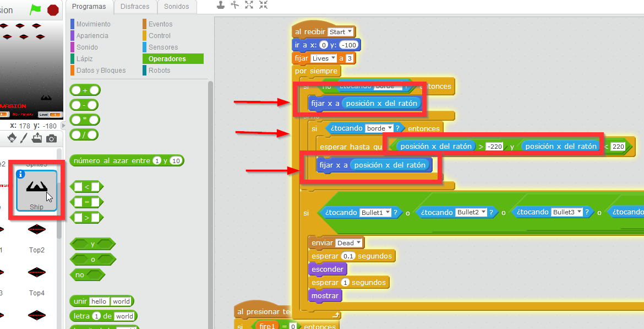This screenshot has width=644, height=329.
Task: Paint a new sprite with brush icon
Action: (24, 138)
